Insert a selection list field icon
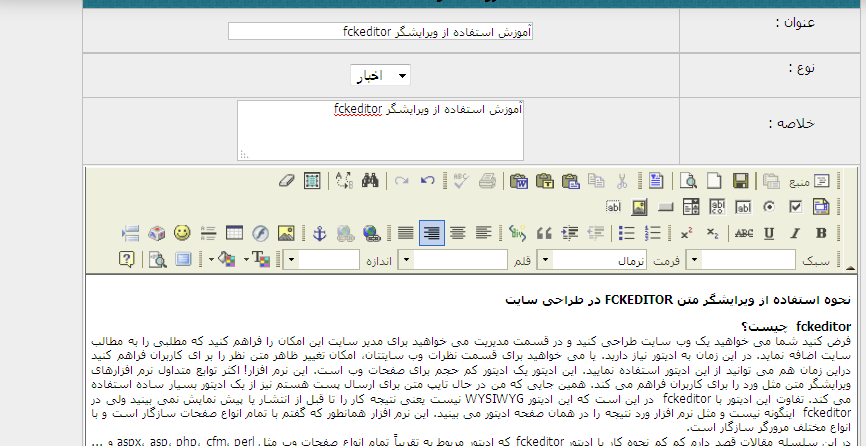Screen dimensions: 866x446 click(x=691, y=207)
